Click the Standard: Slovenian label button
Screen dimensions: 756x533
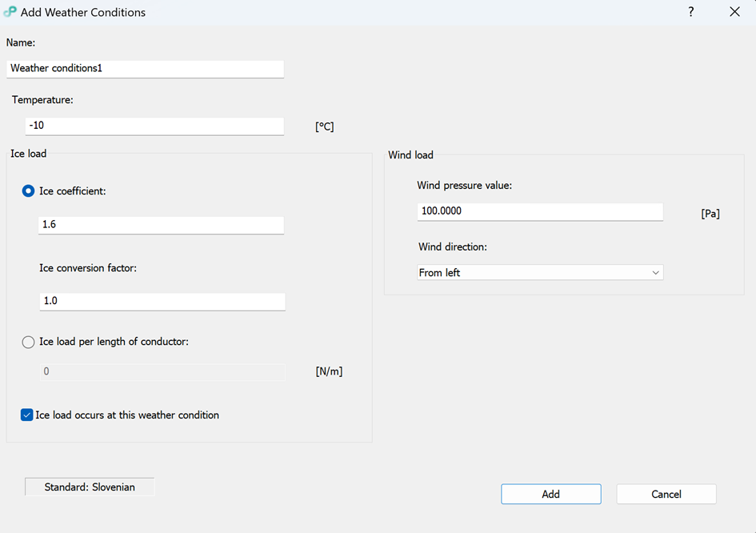coord(90,487)
